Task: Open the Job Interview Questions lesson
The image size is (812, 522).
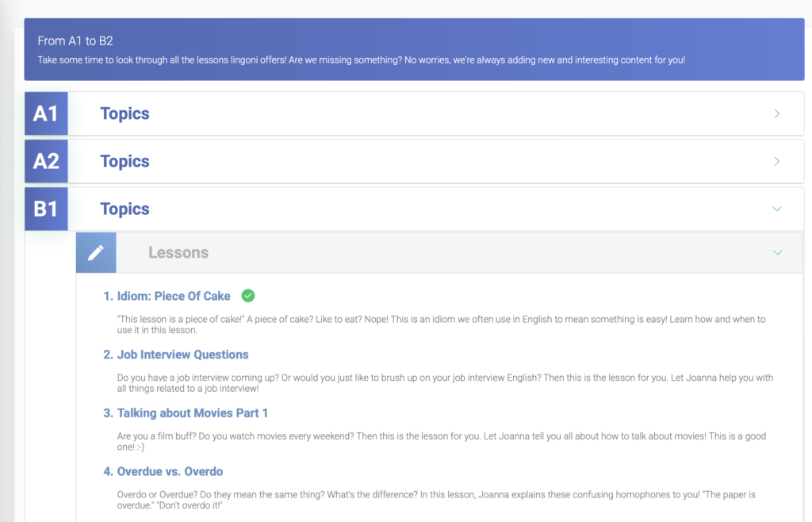Action: [182, 355]
